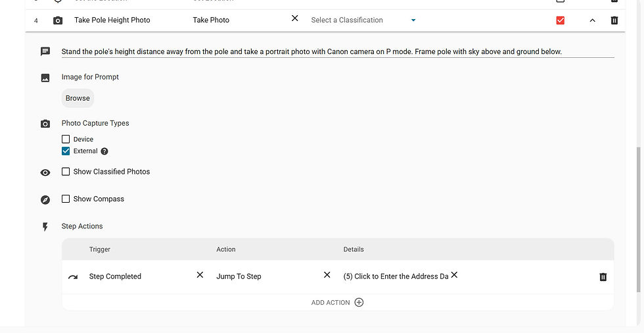Click the eye icon beside Show Classified Photos
Screen dimensions: 644x333
pos(45,172)
